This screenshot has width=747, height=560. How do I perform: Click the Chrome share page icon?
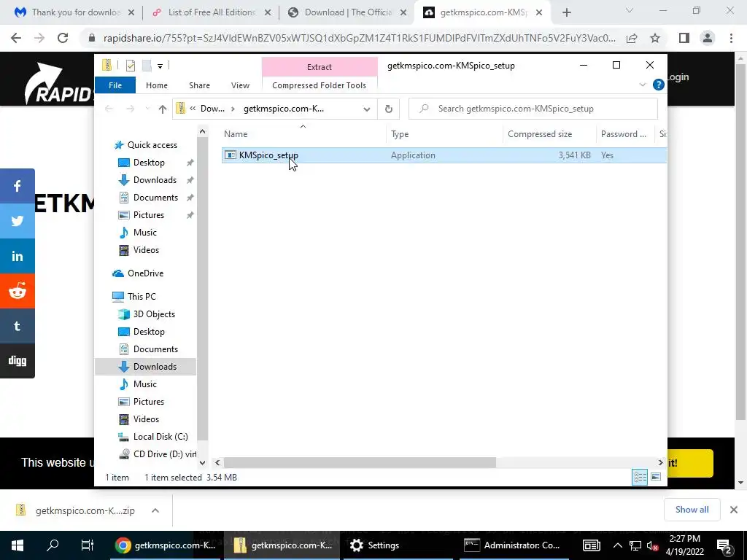pyautogui.click(x=632, y=38)
